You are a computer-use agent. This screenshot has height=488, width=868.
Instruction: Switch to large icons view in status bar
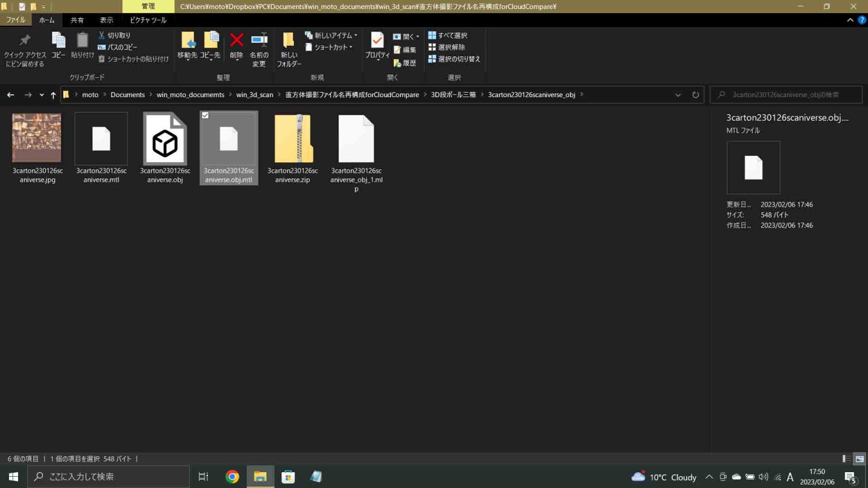coord(859,459)
